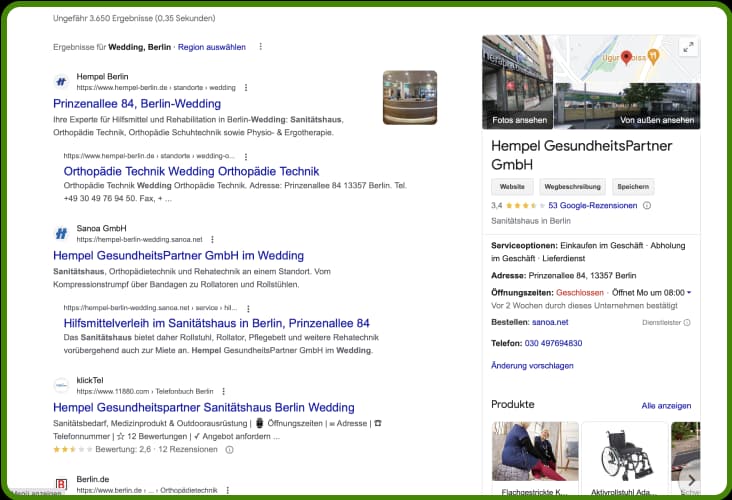Open three-dot menu for hempel-berlin.de standorte wedding result
The height and width of the screenshot is (500, 732).
pyautogui.click(x=246, y=88)
